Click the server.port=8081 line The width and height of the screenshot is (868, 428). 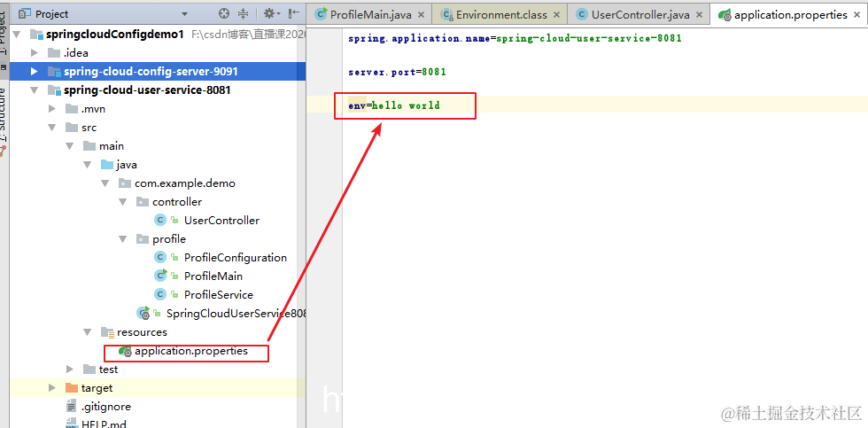point(397,72)
